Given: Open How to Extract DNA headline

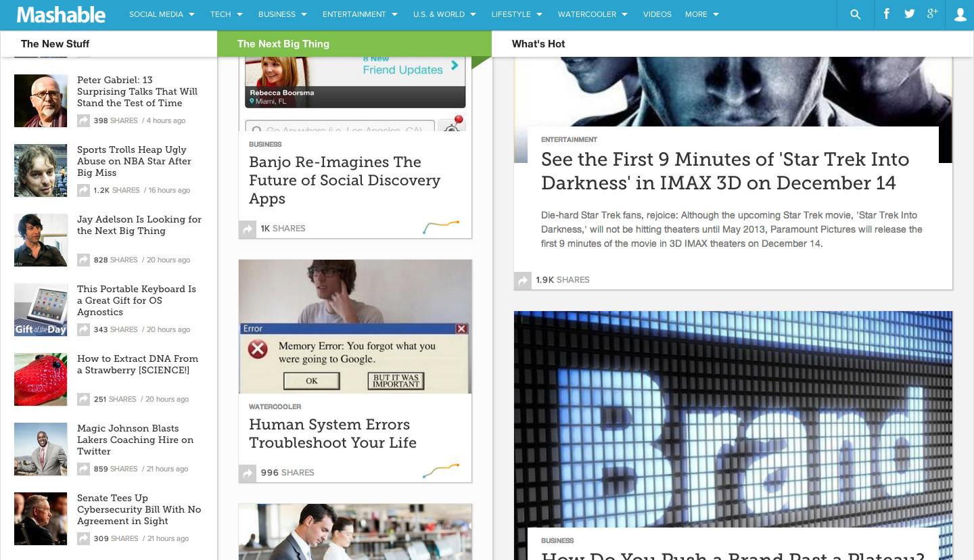Looking at the screenshot, I should (137, 365).
